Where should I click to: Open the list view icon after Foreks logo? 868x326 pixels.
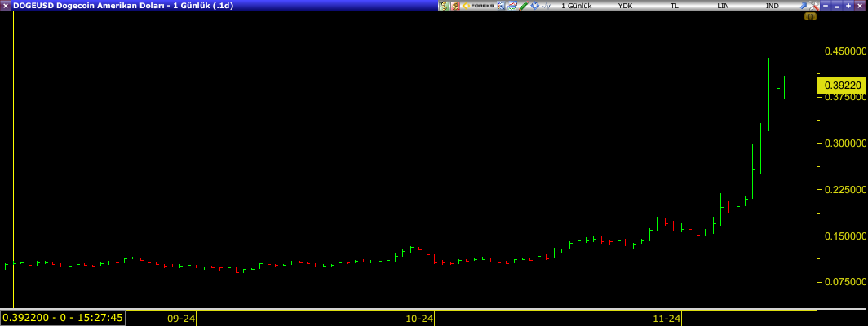(x=501, y=6)
